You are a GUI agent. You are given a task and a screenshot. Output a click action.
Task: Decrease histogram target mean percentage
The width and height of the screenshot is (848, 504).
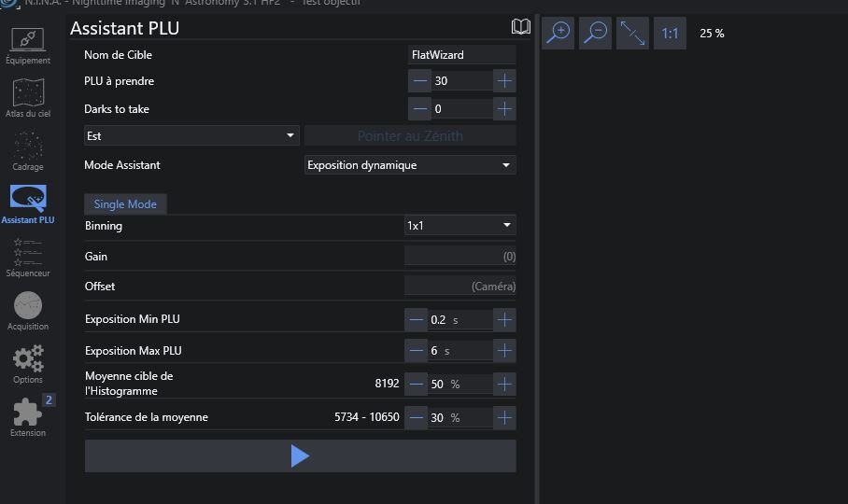(416, 385)
